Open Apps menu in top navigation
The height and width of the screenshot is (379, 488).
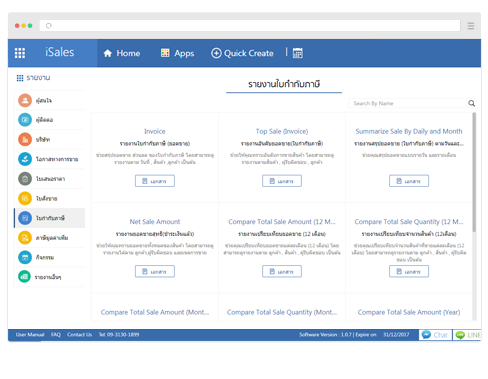[177, 53]
